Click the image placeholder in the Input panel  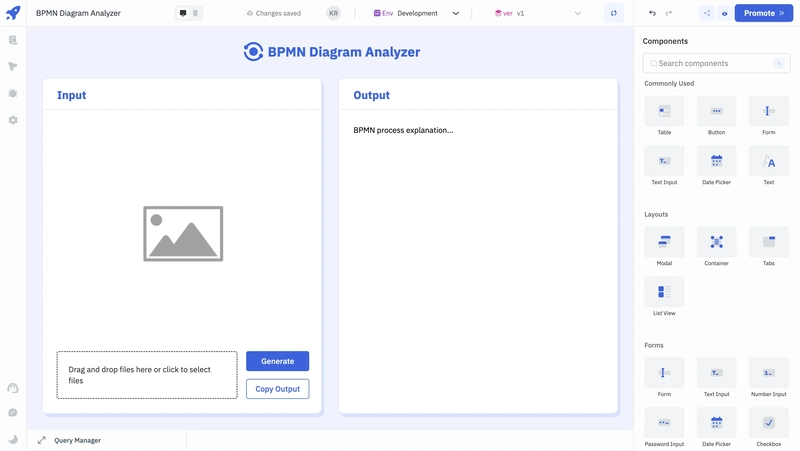click(183, 234)
